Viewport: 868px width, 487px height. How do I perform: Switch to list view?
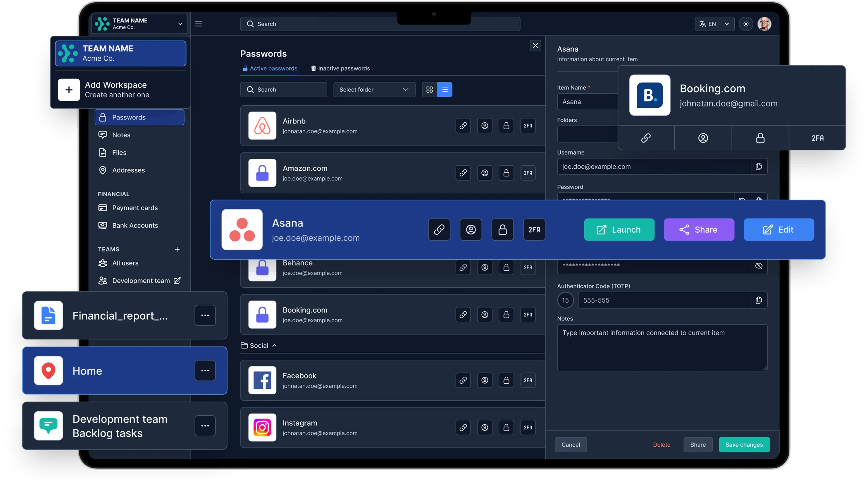coord(445,90)
